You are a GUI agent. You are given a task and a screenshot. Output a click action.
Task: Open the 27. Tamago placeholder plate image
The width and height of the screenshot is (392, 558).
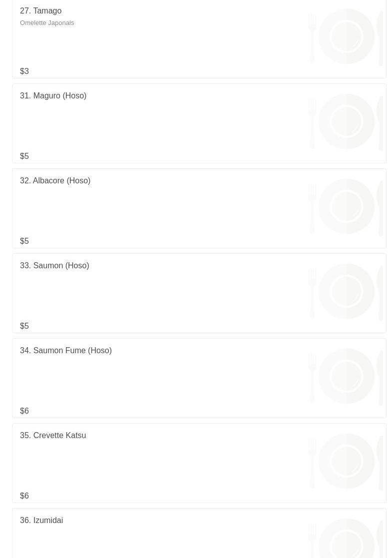346,36
